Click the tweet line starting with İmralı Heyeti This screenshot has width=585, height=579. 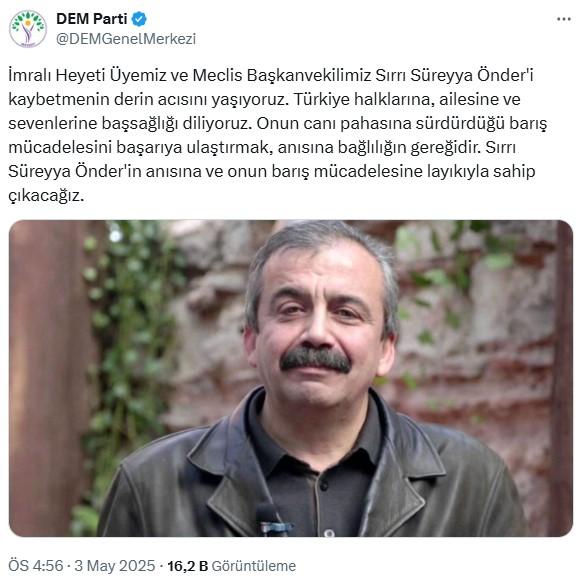tap(271, 75)
